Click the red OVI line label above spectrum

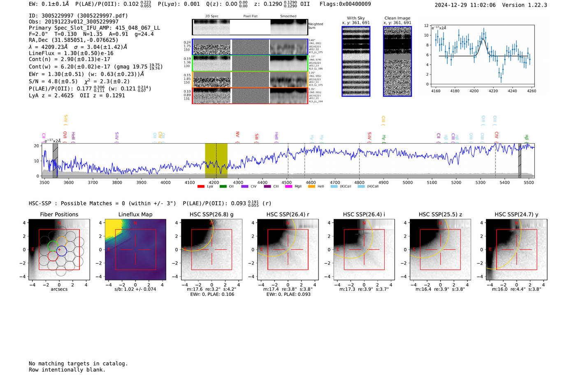click(x=65, y=136)
